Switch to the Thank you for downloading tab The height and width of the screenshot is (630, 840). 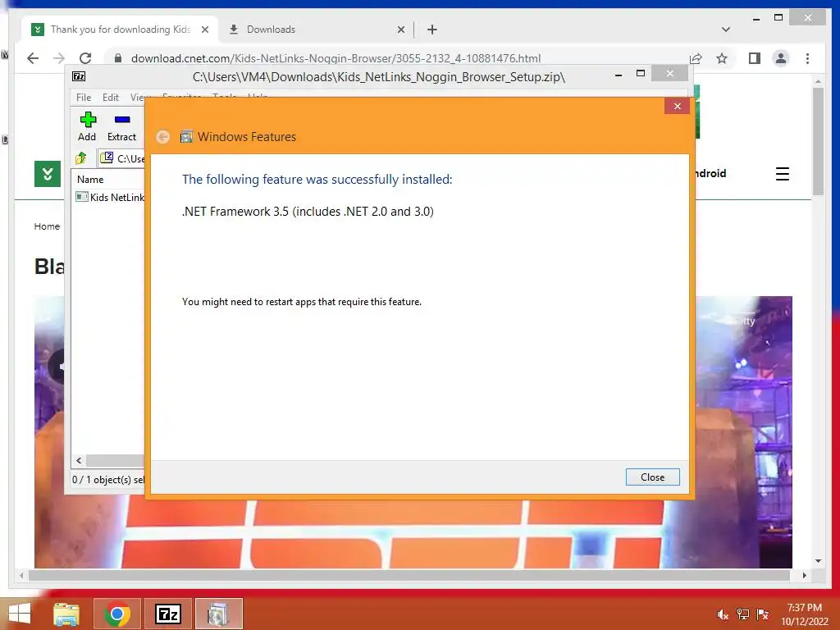tap(120, 30)
